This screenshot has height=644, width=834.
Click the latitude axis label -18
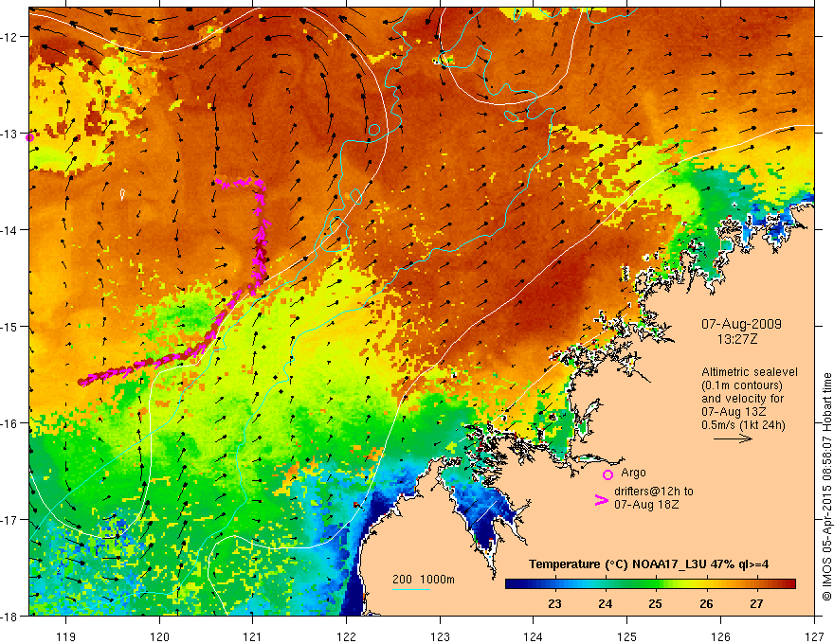(10, 616)
